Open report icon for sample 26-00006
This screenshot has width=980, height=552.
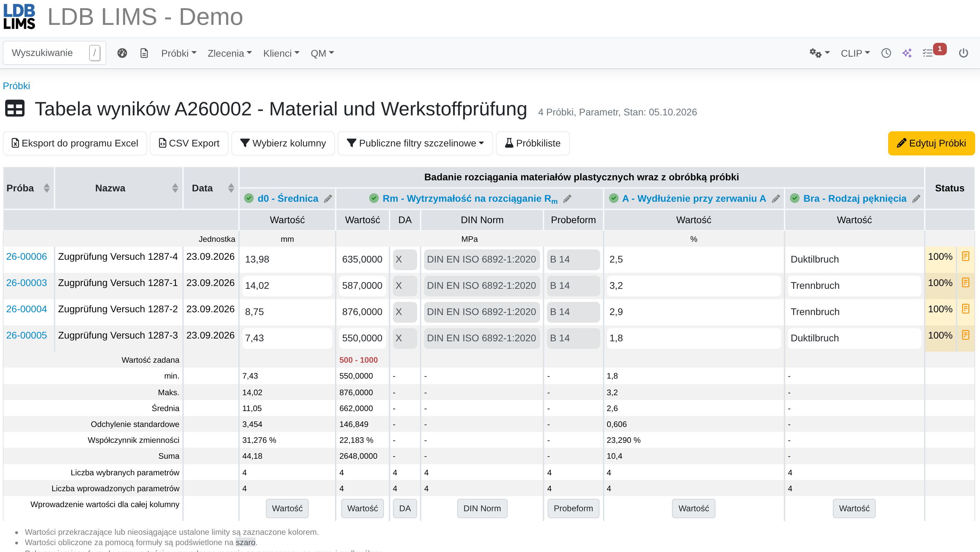pos(965,256)
